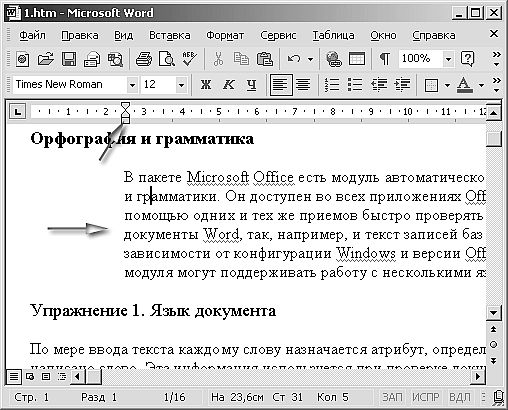Image resolution: width=508 pixels, height=410 pixels.
Task: Print the document with the printer icon
Action: (x=144, y=60)
